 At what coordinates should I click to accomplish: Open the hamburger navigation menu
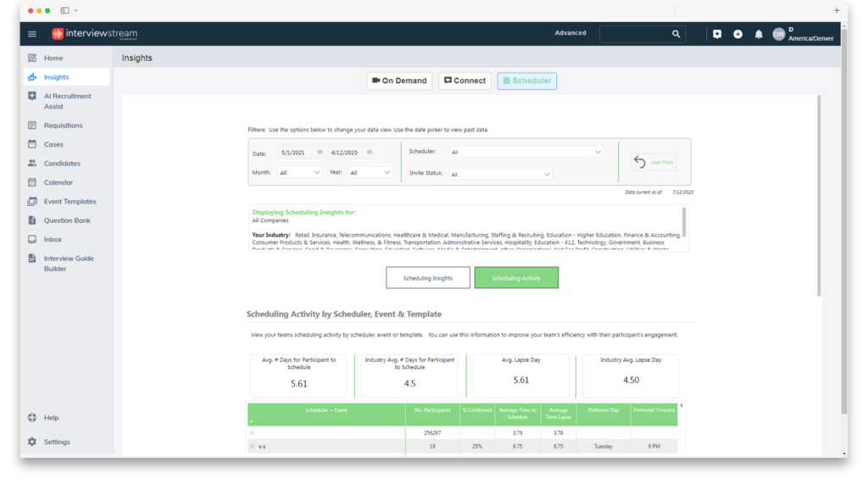click(x=32, y=34)
